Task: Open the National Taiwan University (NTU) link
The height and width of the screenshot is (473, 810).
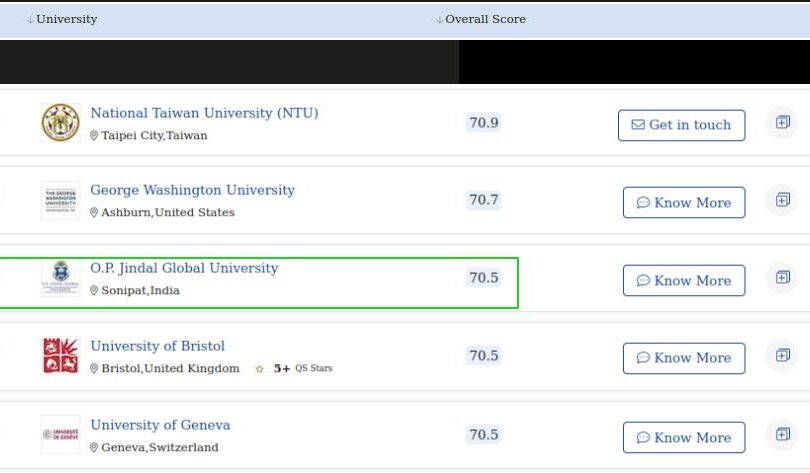Action: tap(204, 113)
